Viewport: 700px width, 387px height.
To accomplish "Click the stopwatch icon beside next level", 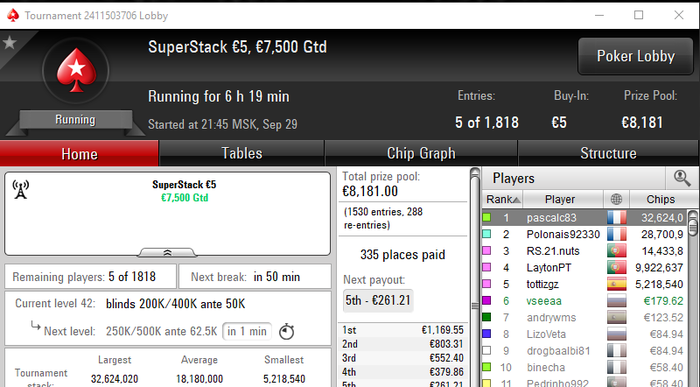I will click(x=287, y=332).
